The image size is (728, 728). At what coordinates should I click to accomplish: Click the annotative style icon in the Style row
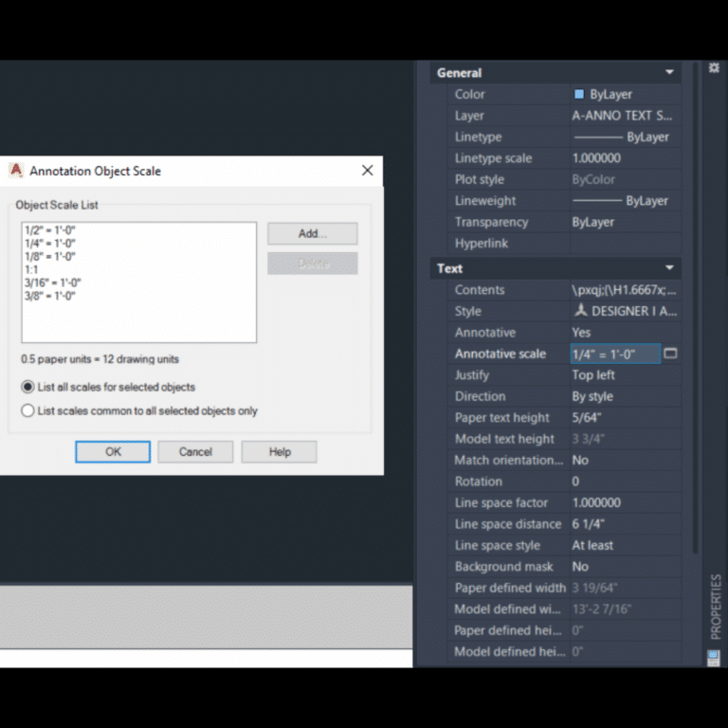580,311
